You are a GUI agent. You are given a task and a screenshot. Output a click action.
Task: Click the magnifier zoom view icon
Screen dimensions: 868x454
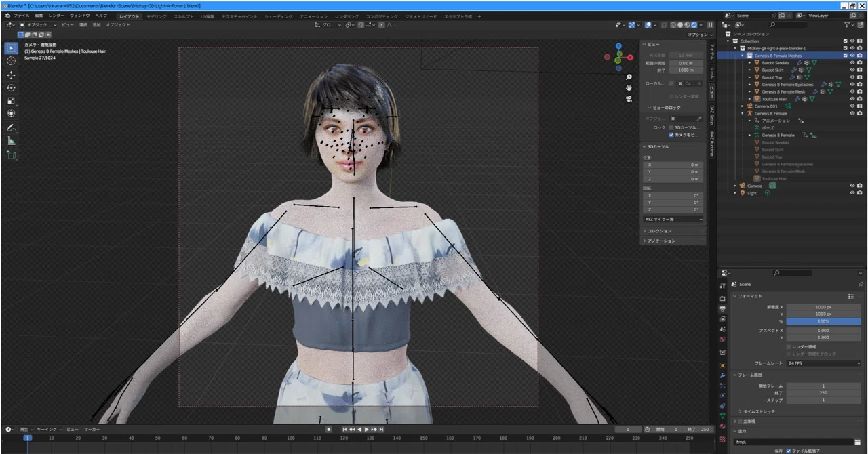pos(629,77)
